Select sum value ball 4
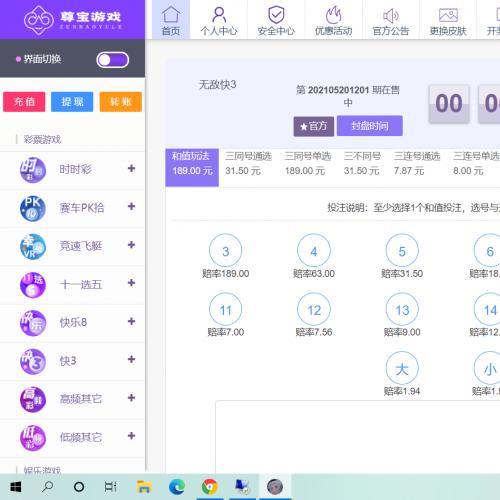This screenshot has height=500, width=500. tap(314, 251)
